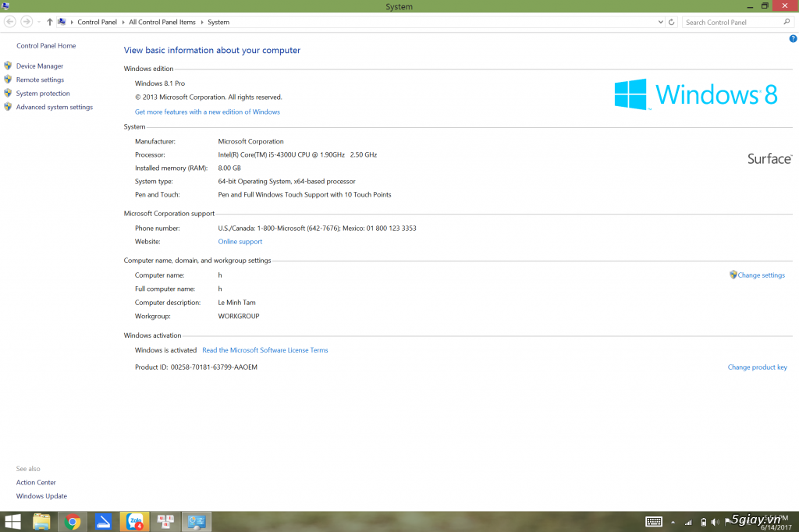
Task: Open System protection link
Action: (x=43, y=94)
